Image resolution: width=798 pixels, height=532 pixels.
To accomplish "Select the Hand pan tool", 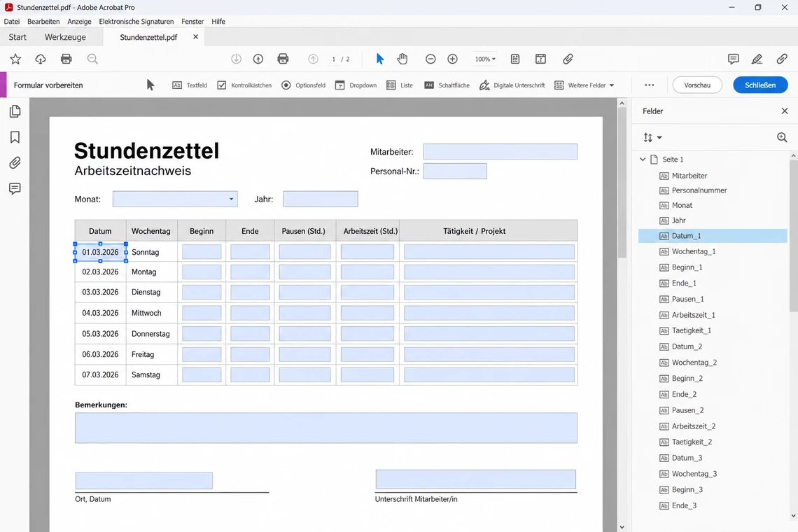I will tap(402, 59).
